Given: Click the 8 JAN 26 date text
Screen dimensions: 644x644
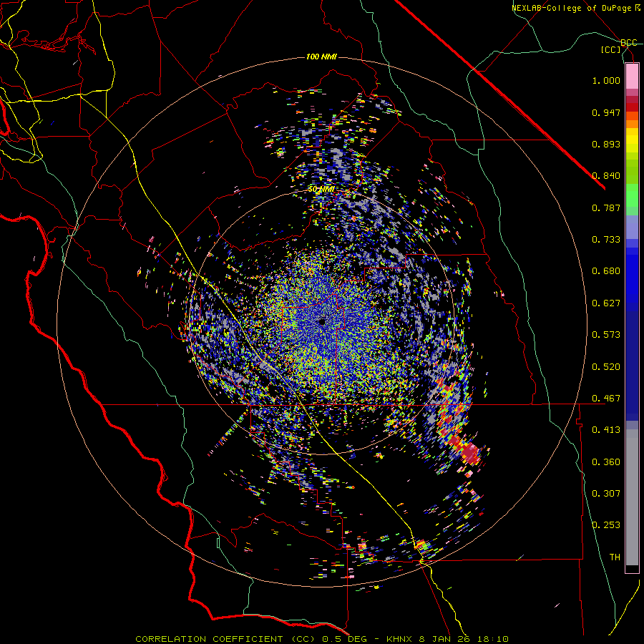Looking at the screenshot, I should tap(444, 639).
